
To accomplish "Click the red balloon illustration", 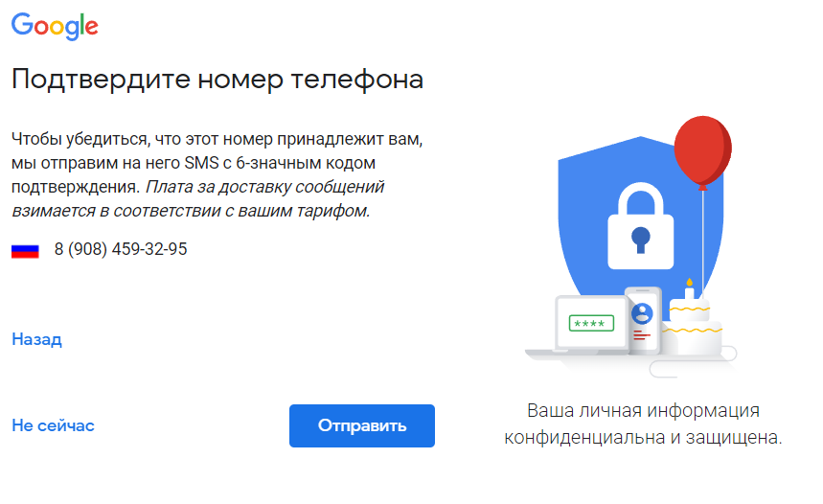I will (x=702, y=150).
